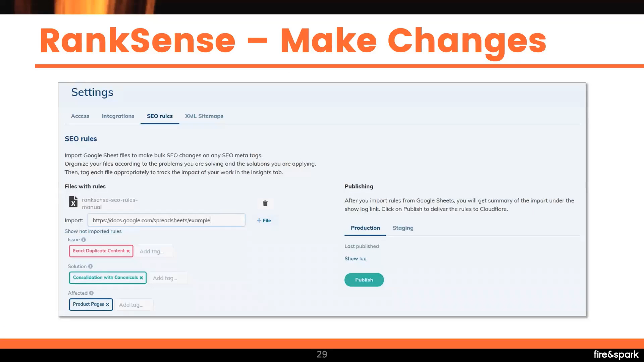Viewport: 644px width, 362px height.
Task: Select the Production publishing tab
Action: (x=365, y=228)
